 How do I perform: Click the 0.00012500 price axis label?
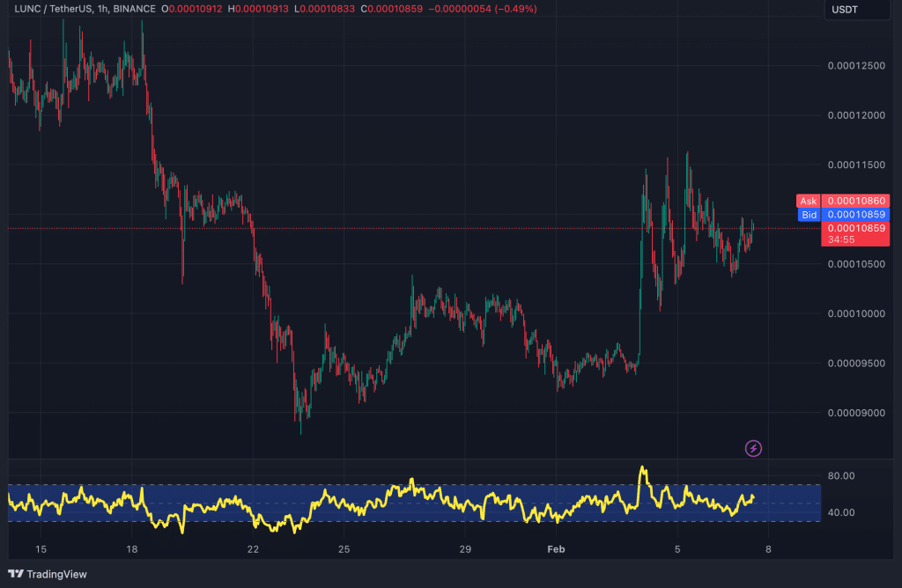[x=856, y=65]
